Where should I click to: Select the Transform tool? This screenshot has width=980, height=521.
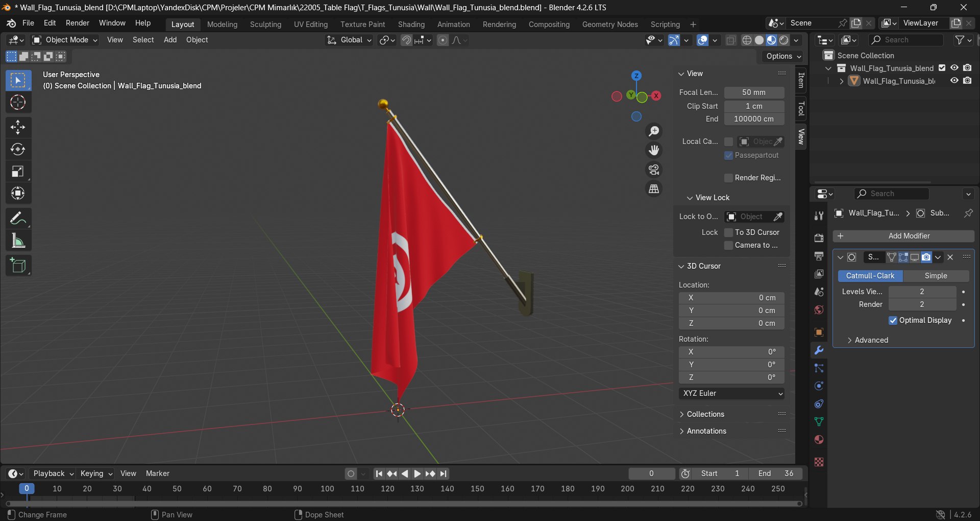[x=18, y=193]
